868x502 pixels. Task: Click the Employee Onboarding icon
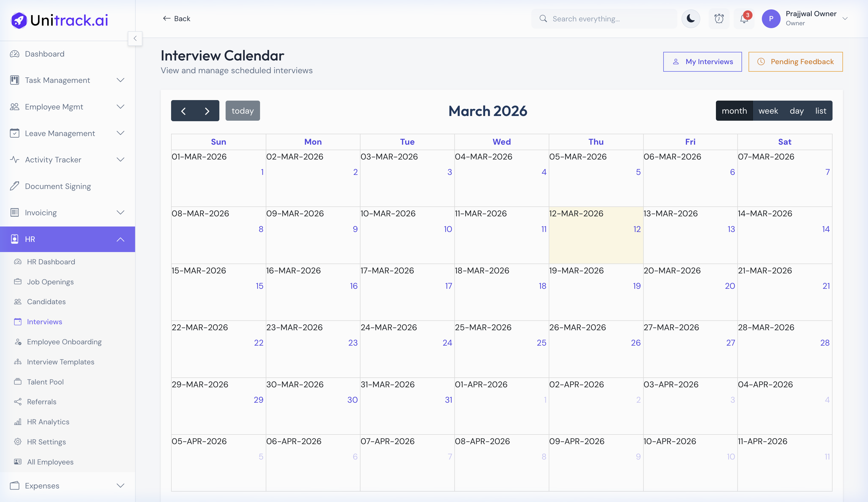tap(18, 341)
